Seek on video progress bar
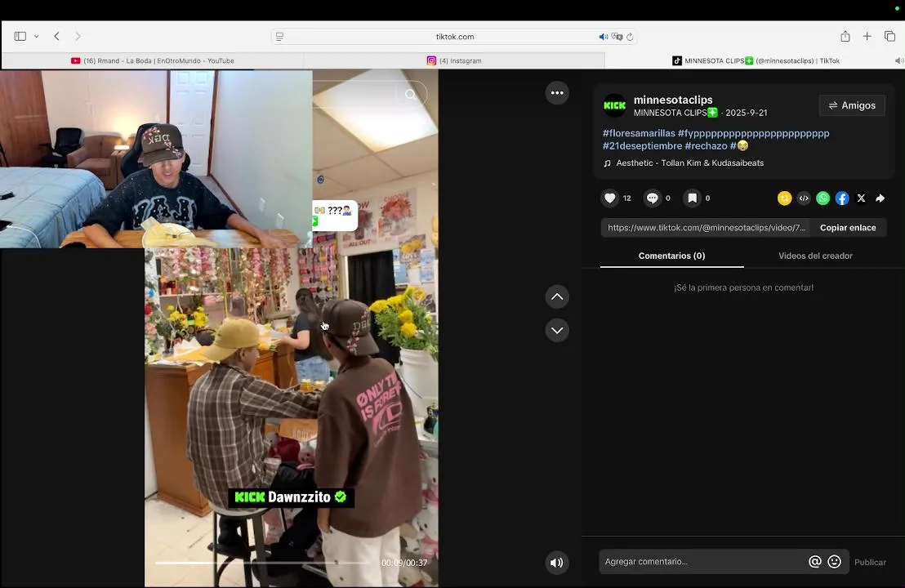The height and width of the screenshot is (588, 905). tap(263, 563)
